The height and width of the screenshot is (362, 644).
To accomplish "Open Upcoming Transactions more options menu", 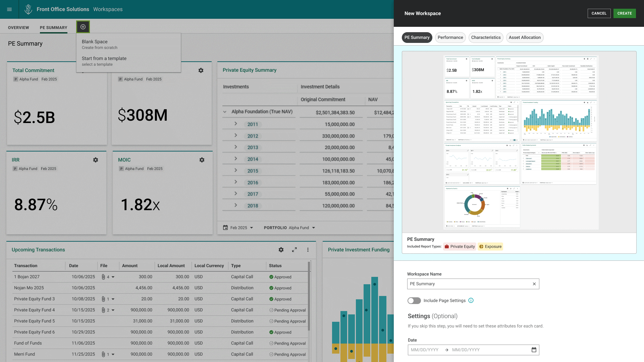I will 308,250.
